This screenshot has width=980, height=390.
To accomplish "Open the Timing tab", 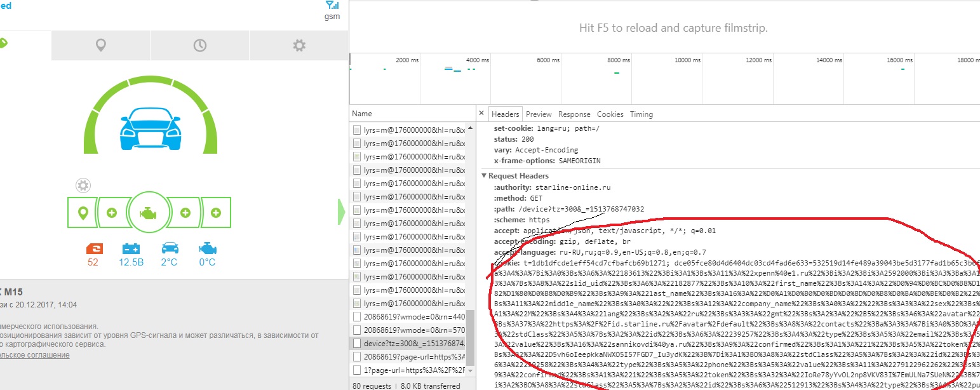I will pos(641,114).
